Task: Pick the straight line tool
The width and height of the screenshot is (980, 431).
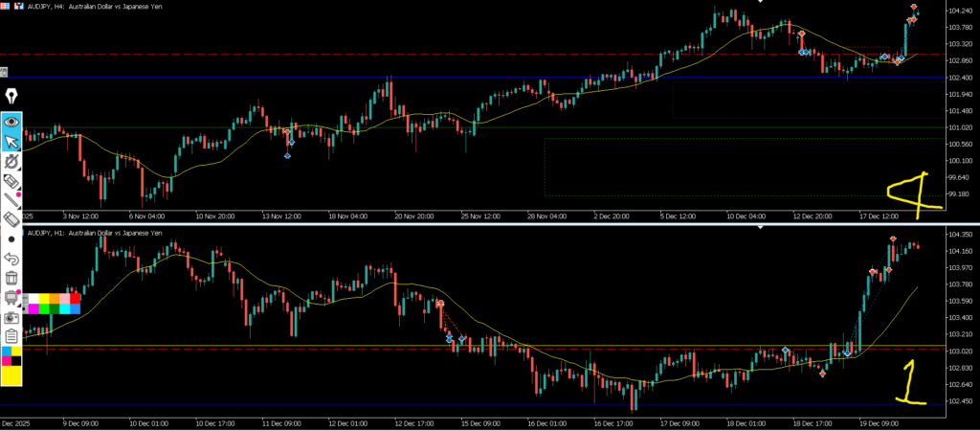Action: pos(11,200)
